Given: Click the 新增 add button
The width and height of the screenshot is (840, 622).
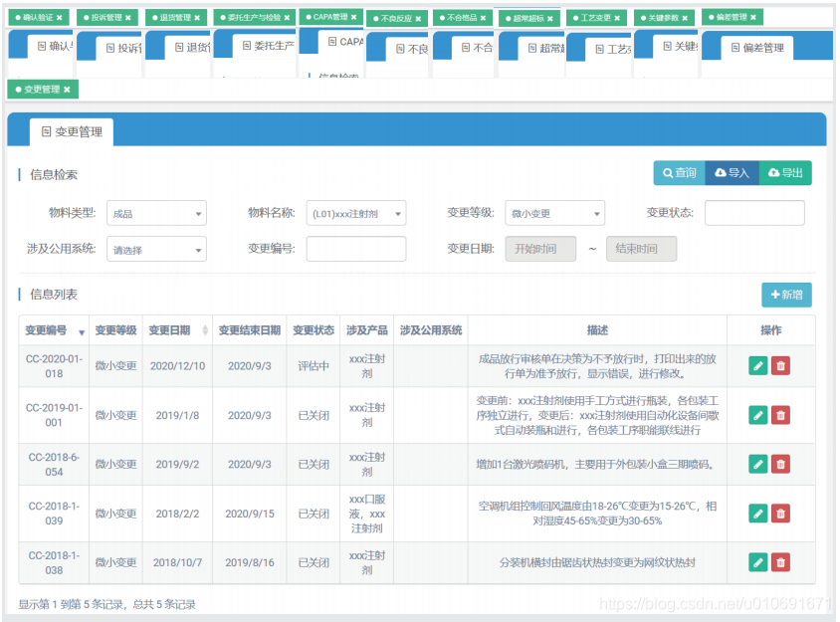Looking at the screenshot, I should click(786, 295).
